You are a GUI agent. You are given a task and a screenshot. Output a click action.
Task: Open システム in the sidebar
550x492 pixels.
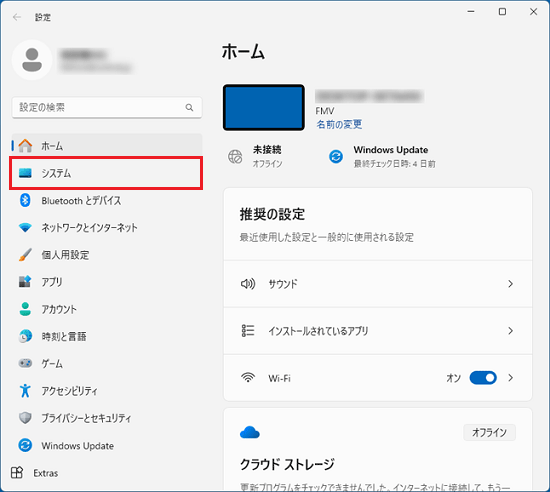[x=106, y=173]
